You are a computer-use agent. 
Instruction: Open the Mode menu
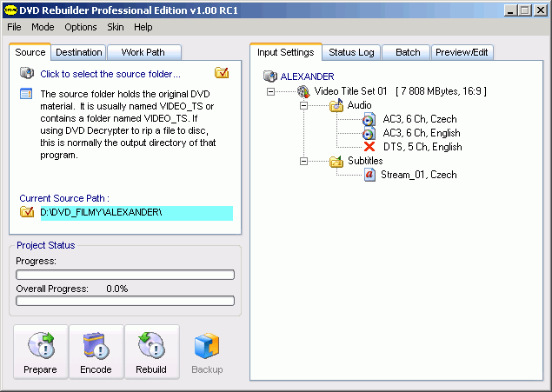[x=43, y=27]
